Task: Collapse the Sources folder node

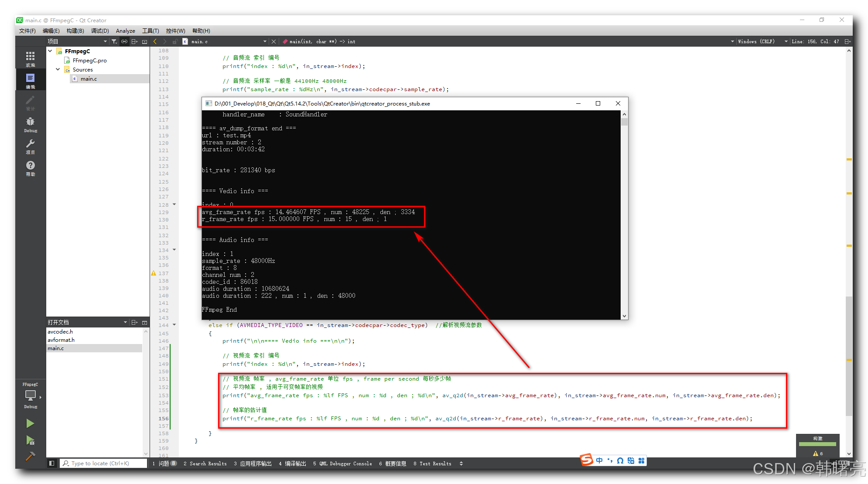Action: click(x=58, y=69)
